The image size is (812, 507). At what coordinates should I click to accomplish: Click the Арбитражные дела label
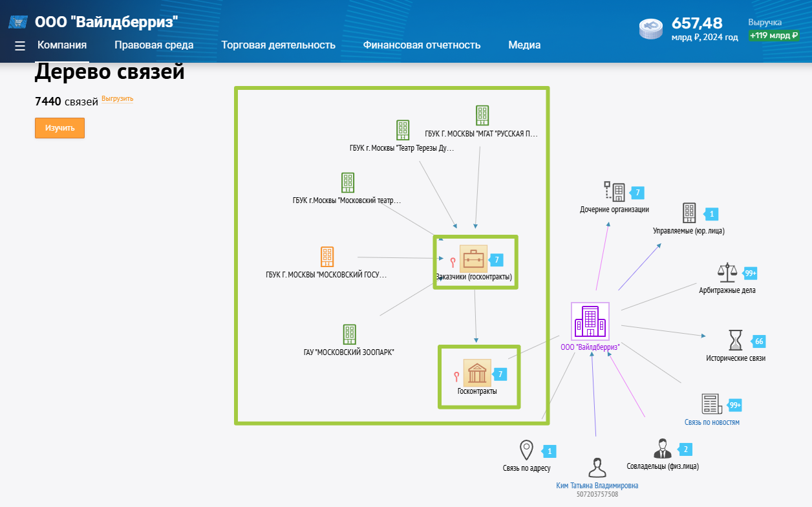(727, 290)
